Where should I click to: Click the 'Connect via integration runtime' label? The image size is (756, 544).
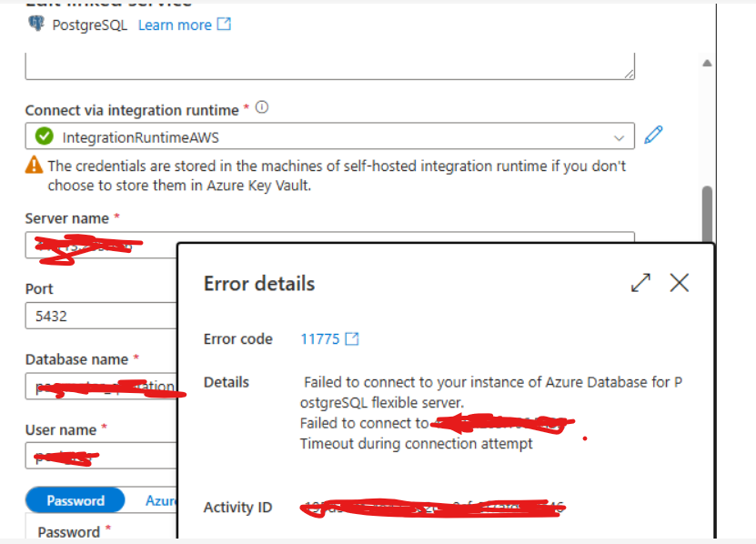click(132, 110)
